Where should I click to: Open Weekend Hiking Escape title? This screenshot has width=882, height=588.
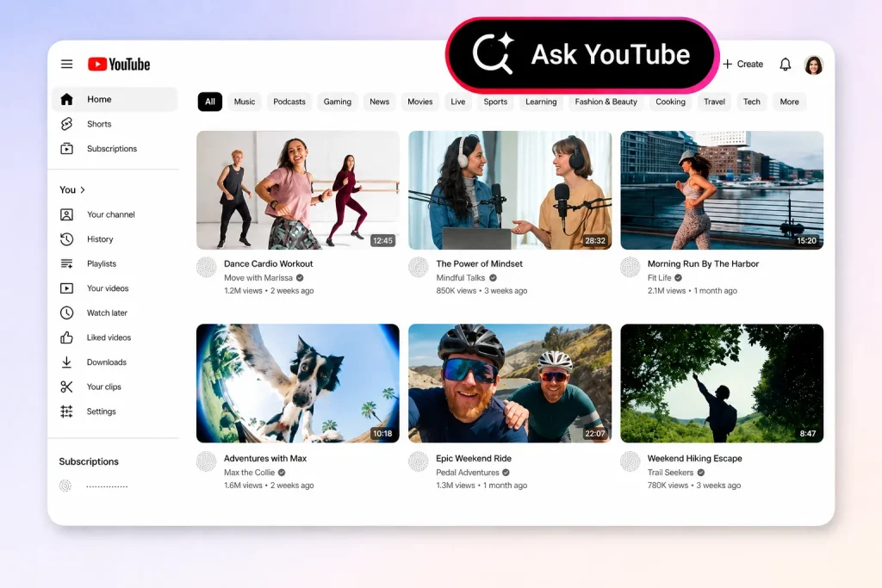point(695,458)
